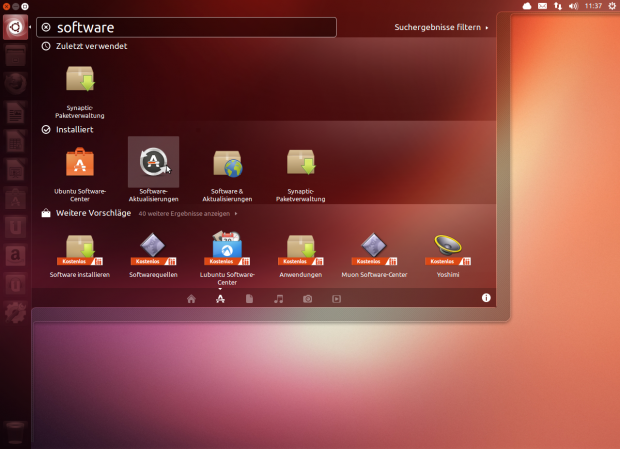Close the Dash with the red button
The image size is (620, 449).
point(6,6)
